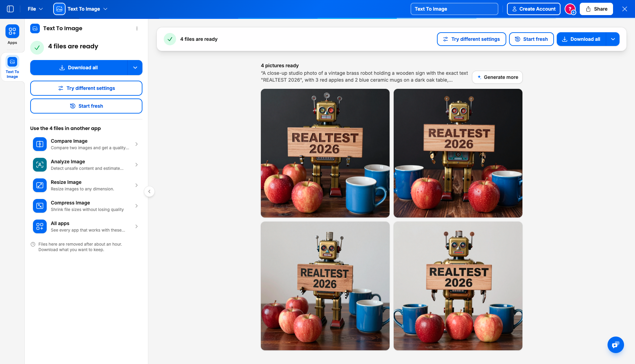Open the Text To Image dropdown in header
The height and width of the screenshot is (364, 635).
point(81,9)
